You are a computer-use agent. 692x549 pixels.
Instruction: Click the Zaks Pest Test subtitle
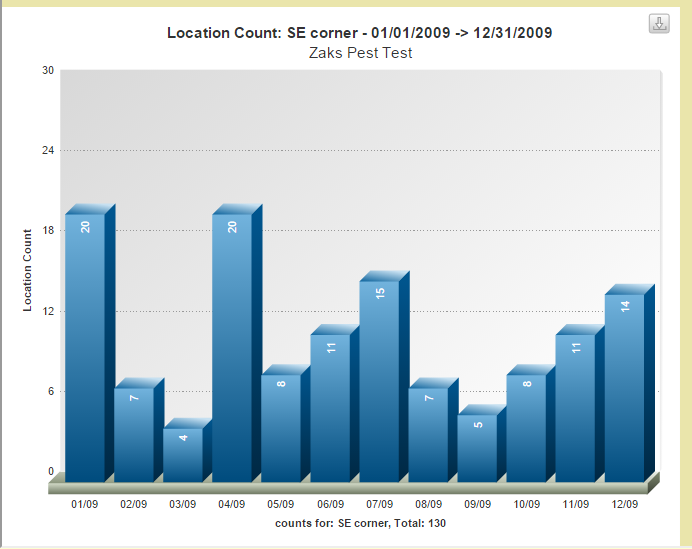(x=362, y=52)
